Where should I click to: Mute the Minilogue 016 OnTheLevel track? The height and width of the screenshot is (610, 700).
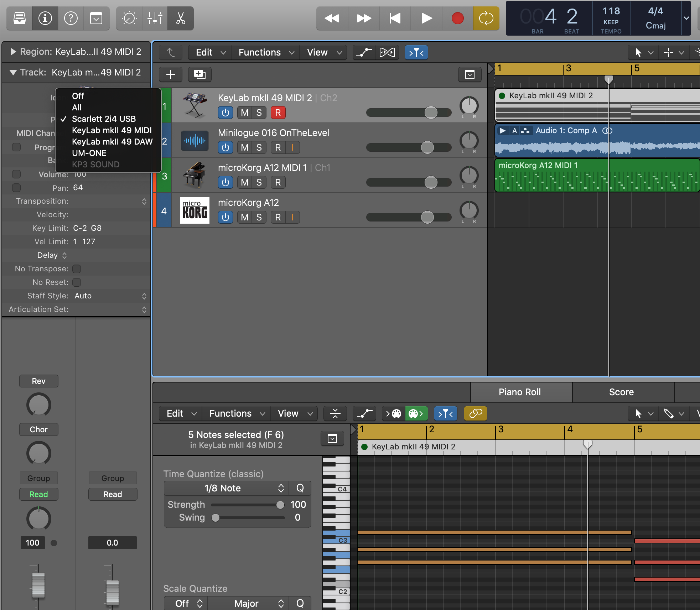pyautogui.click(x=244, y=147)
